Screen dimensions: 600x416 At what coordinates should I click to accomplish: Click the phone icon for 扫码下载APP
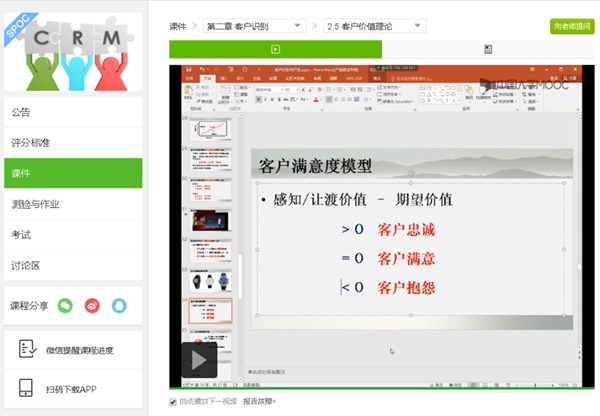(x=26, y=388)
